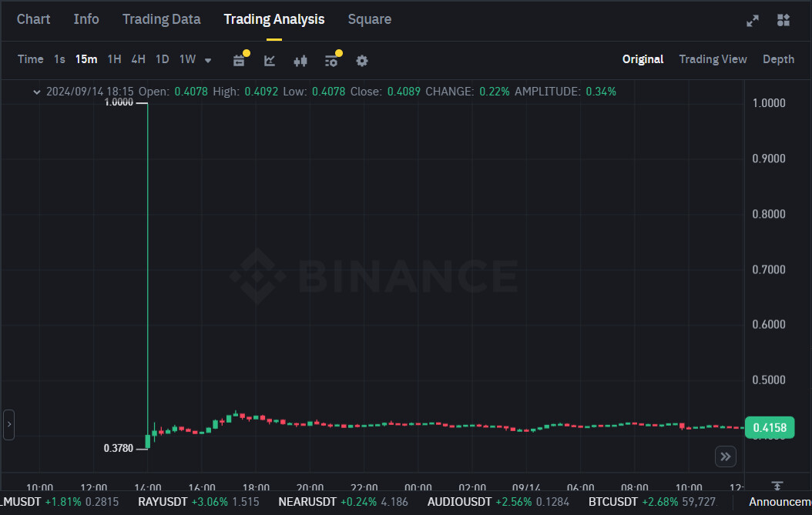This screenshot has height=515, width=812.
Task: Click the current price label 0.4158
Action: 770,427
